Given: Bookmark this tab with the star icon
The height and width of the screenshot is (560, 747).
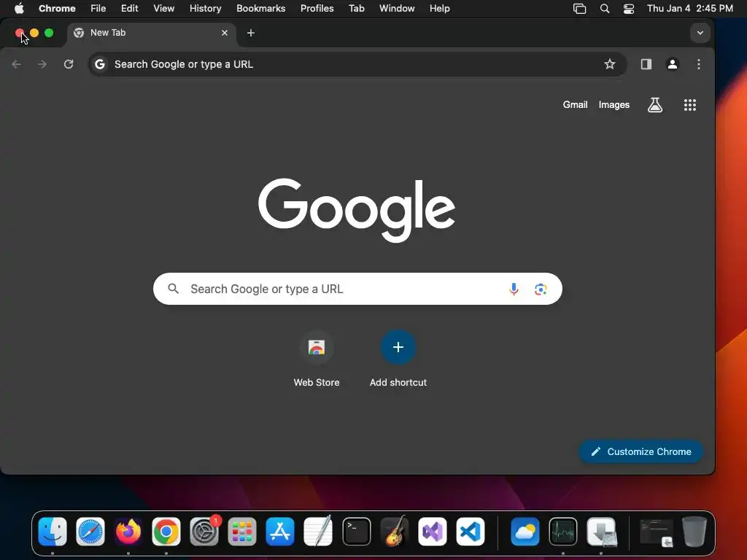Looking at the screenshot, I should point(609,64).
